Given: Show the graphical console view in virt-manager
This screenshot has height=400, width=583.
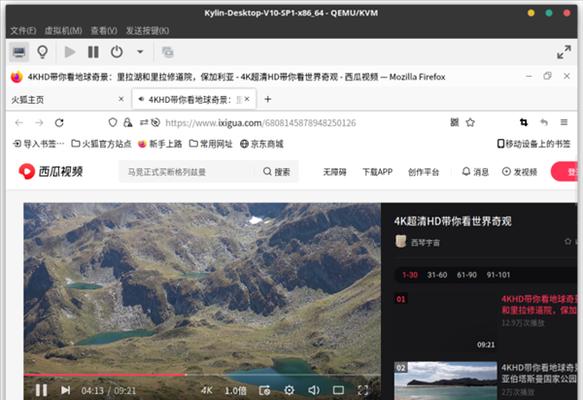Looking at the screenshot, I should [19, 52].
